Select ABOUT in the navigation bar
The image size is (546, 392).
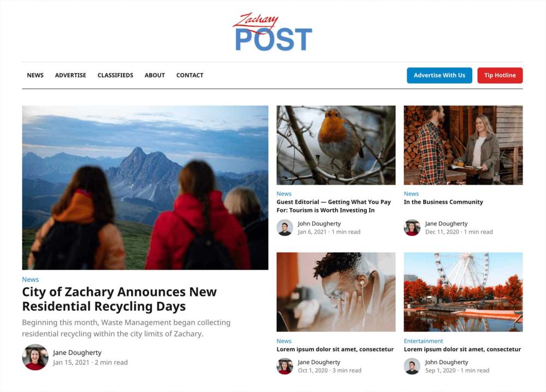coord(155,75)
